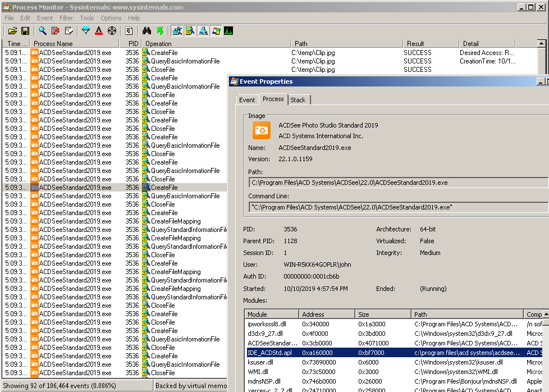Open the Options menu

(x=111, y=18)
